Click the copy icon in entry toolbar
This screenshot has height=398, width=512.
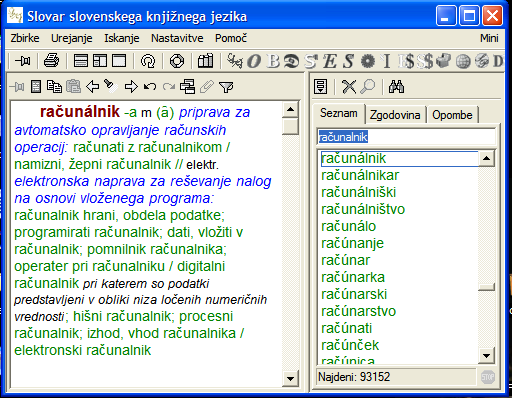tap(54, 87)
